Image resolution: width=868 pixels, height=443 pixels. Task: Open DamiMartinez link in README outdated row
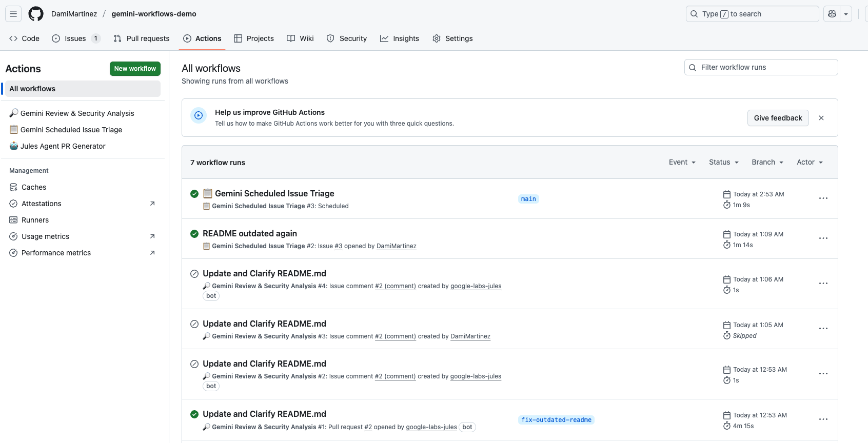click(x=397, y=246)
